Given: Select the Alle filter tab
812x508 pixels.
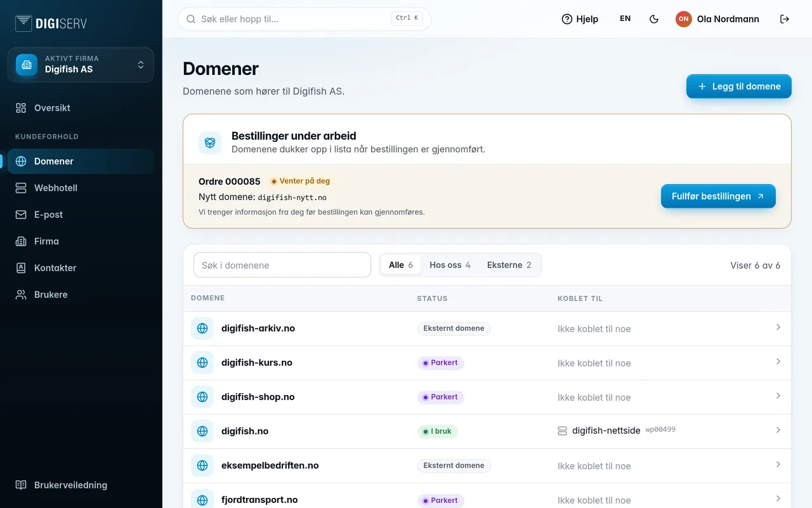Looking at the screenshot, I should click(x=401, y=265).
